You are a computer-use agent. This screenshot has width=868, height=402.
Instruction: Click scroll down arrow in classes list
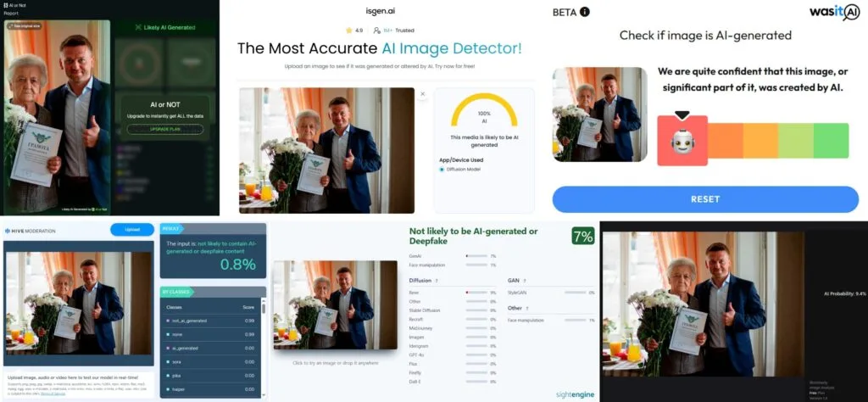pos(264,394)
